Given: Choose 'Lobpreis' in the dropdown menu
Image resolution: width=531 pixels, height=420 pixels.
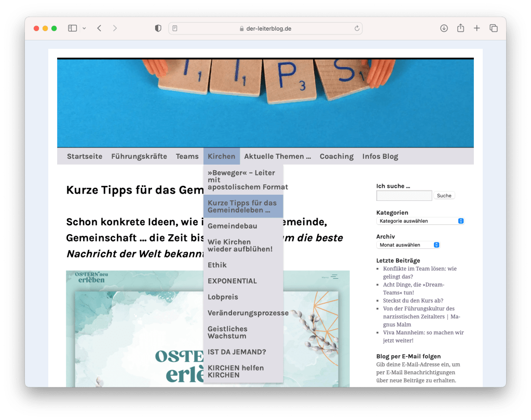Looking at the screenshot, I should (x=223, y=297).
